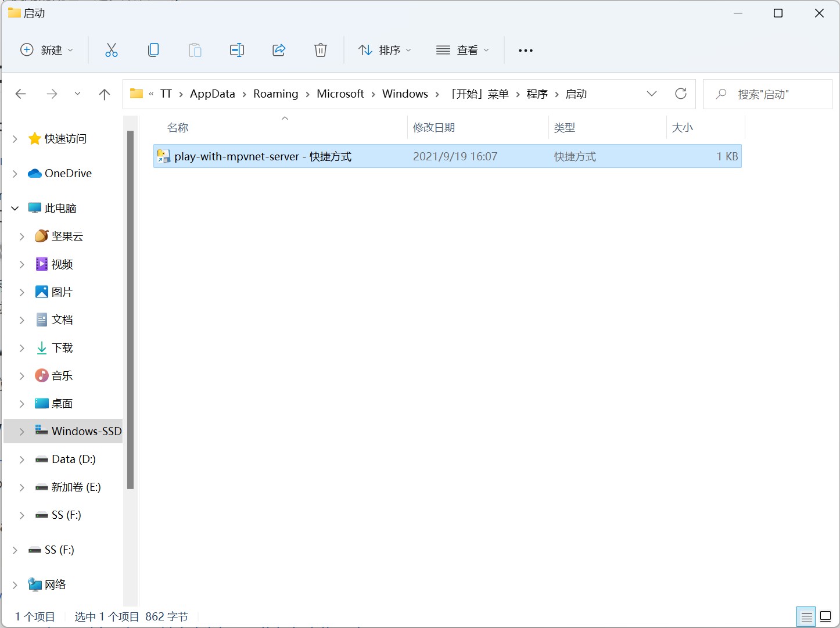840x628 pixels.
Task: Open recent locations dropdown arrow
Action: [x=77, y=94]
